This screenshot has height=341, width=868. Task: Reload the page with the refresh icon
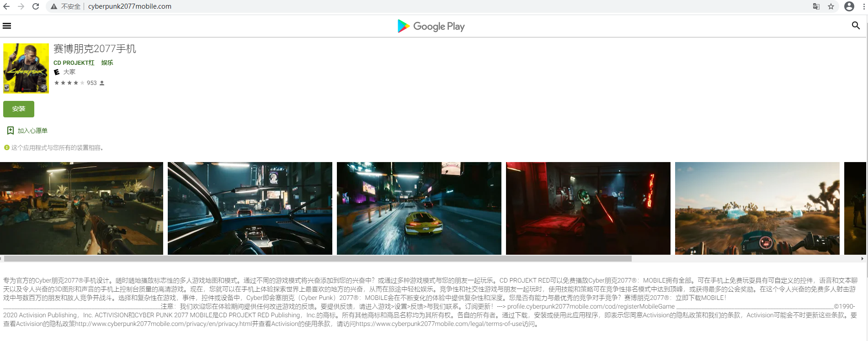point(36,6)
